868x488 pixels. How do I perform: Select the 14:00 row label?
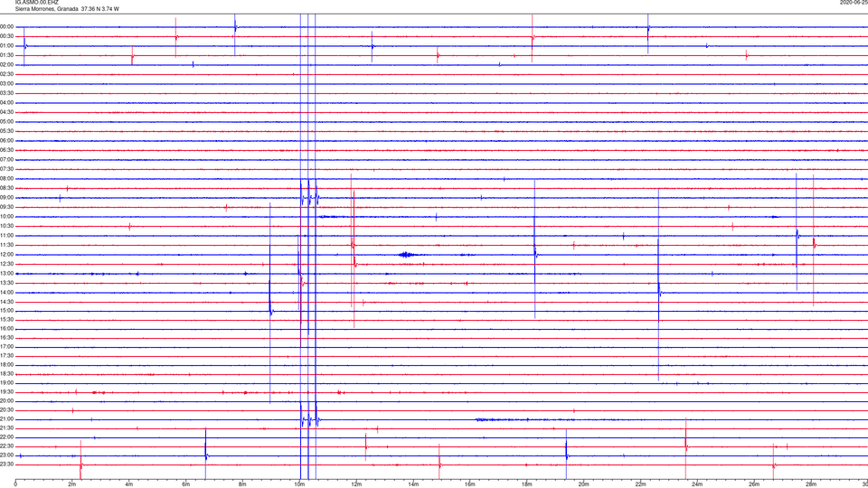[x=6, y=292]
